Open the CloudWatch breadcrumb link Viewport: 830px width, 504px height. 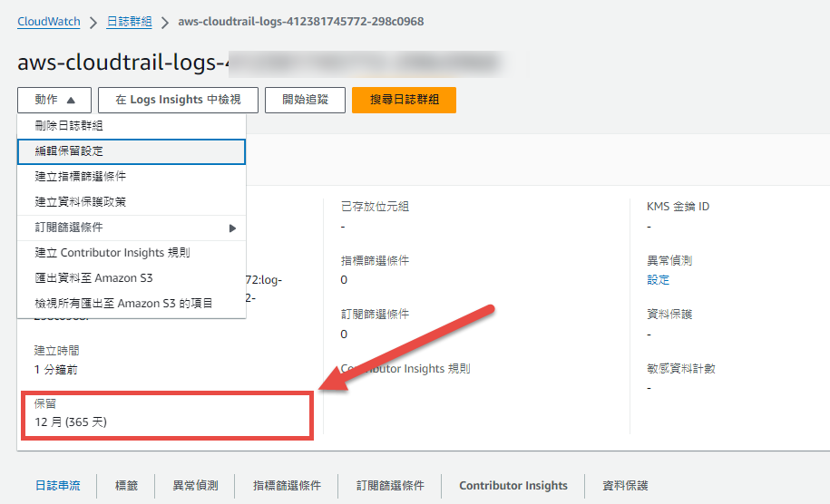(x=49, y=22)
